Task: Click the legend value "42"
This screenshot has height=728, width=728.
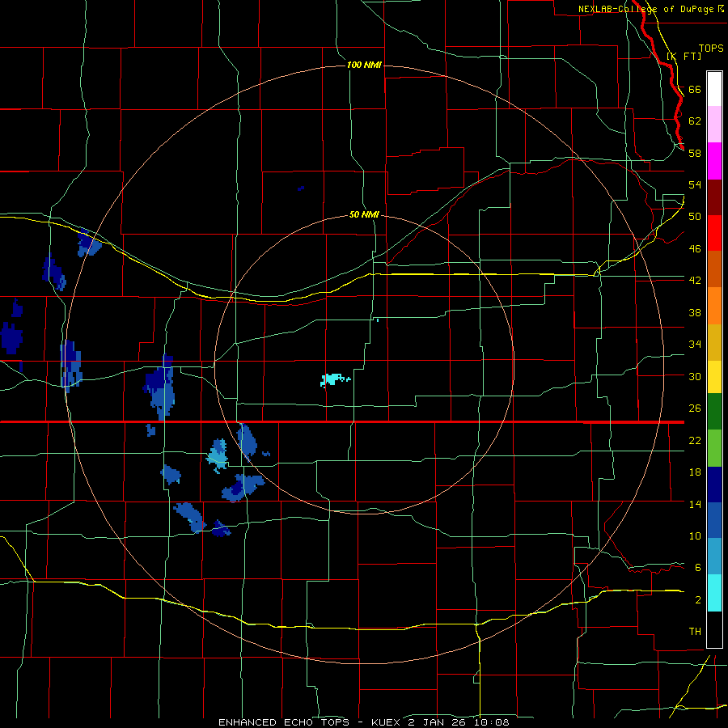Action: 695,281
